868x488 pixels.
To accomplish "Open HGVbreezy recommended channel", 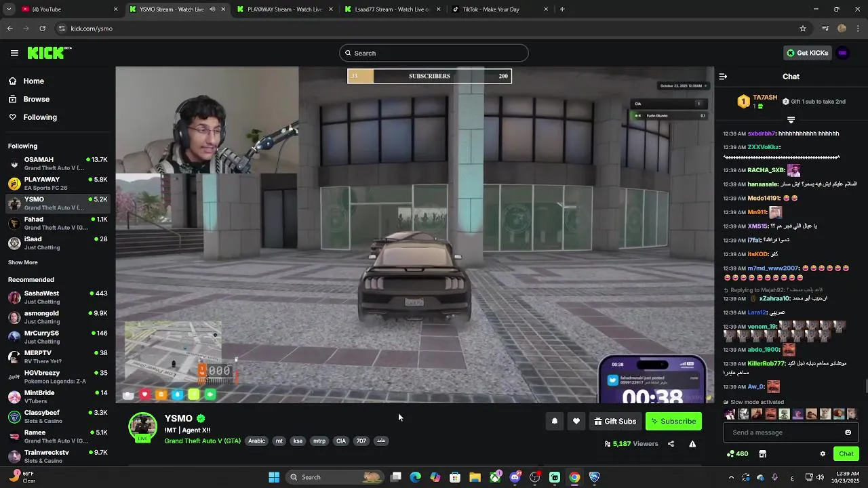I will 58,376.
